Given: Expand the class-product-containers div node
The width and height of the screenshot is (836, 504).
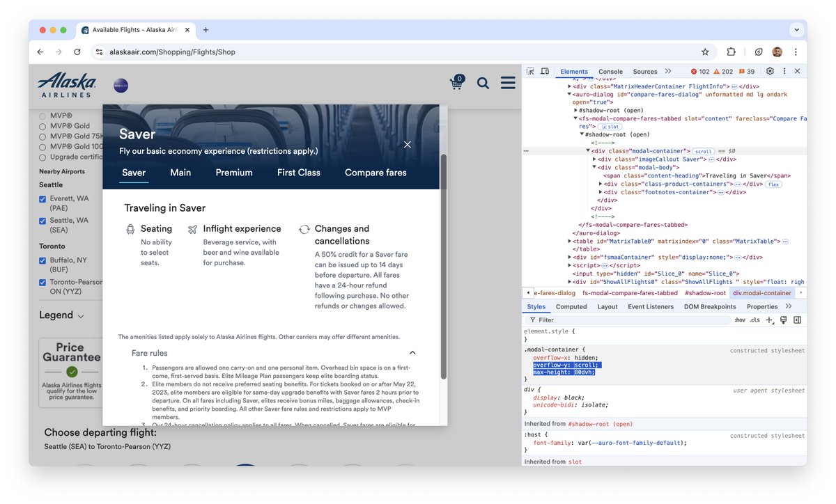Looking at the screenshot, I should point(601,184).
